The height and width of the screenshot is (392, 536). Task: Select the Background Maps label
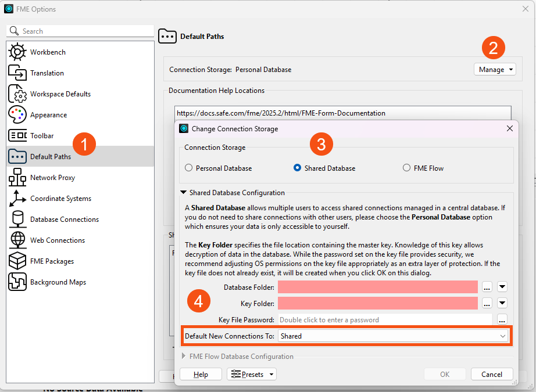[58, 282]
